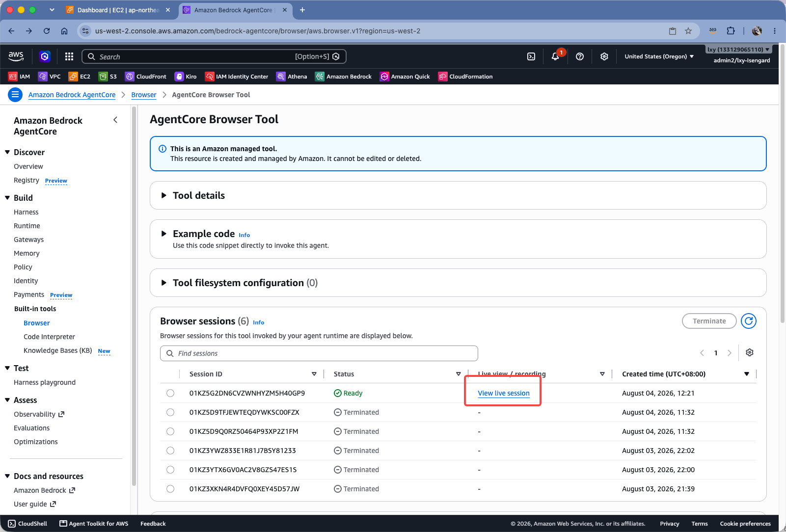The width and height of the screenshot is (786, 532).
Task: Open the CloudFormation favorite shortcut
Action: click(465, 77)
